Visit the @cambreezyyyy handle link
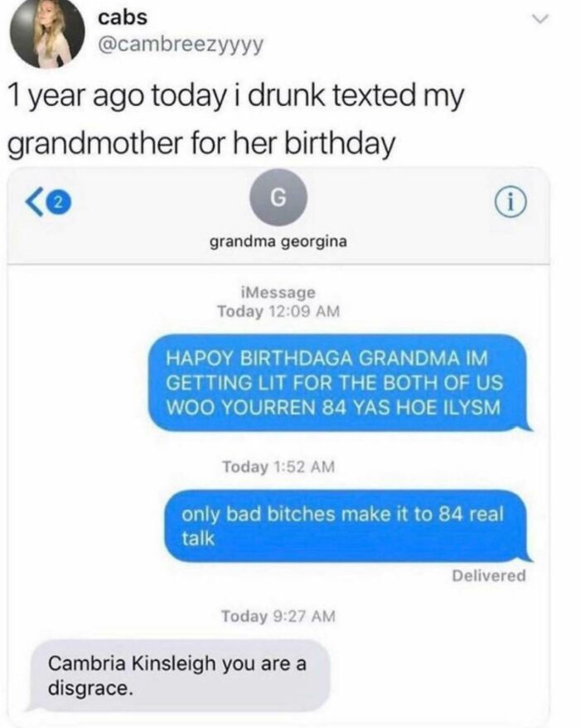The width and height of the screenshot is (580, 728). click(180, 44)
